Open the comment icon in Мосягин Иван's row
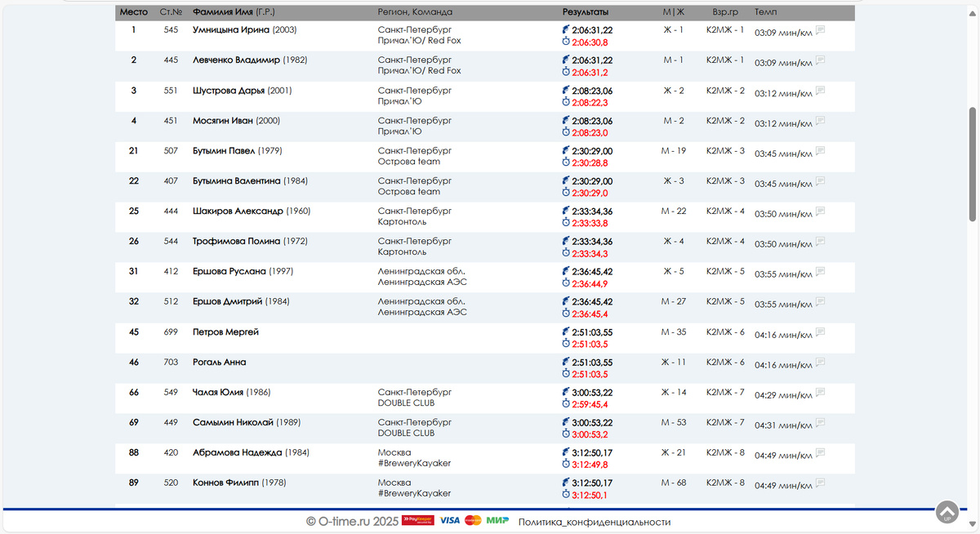This screenshot has width=980, height=534. tap(820, 121)
